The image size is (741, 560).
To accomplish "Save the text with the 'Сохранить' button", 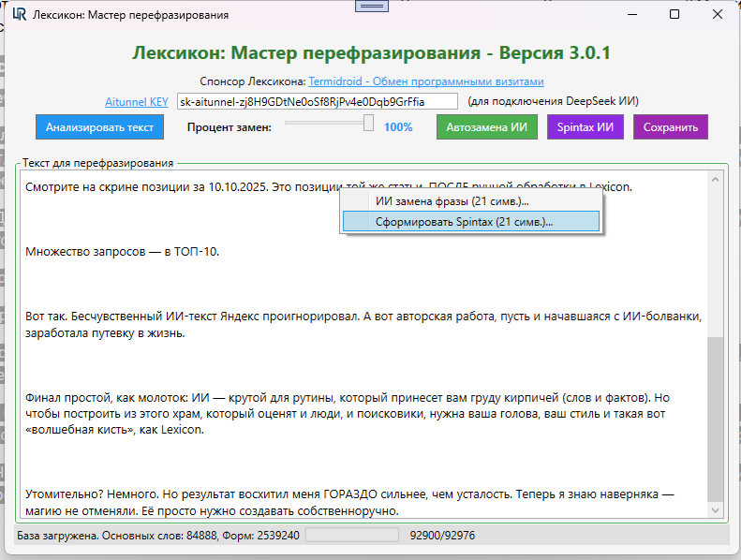I will pyautogui.click(x=670, y=126).
